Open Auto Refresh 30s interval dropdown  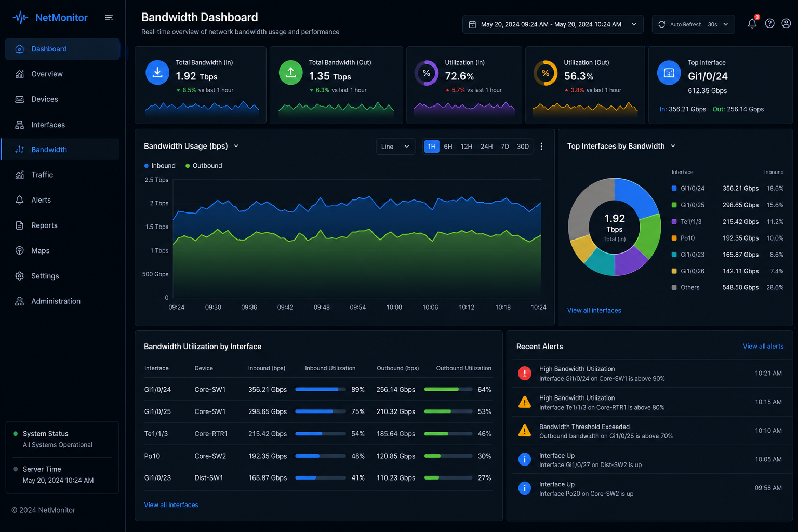694,24
